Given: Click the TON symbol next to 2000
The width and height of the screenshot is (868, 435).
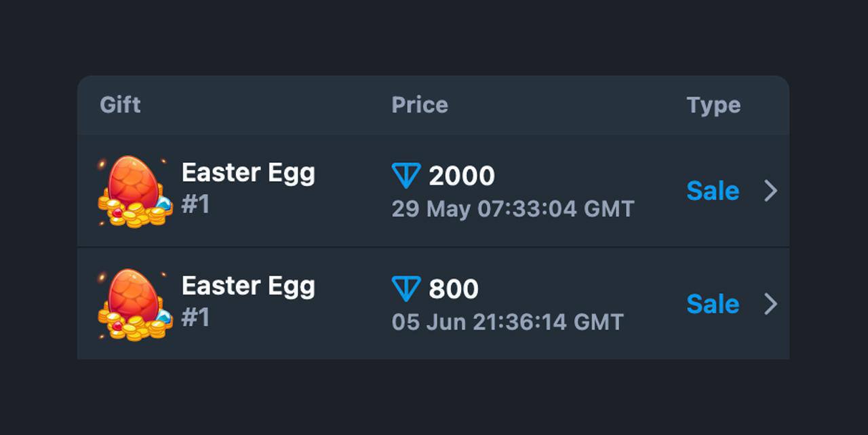Looking at the screenshot, I should [x=406, y=176].
